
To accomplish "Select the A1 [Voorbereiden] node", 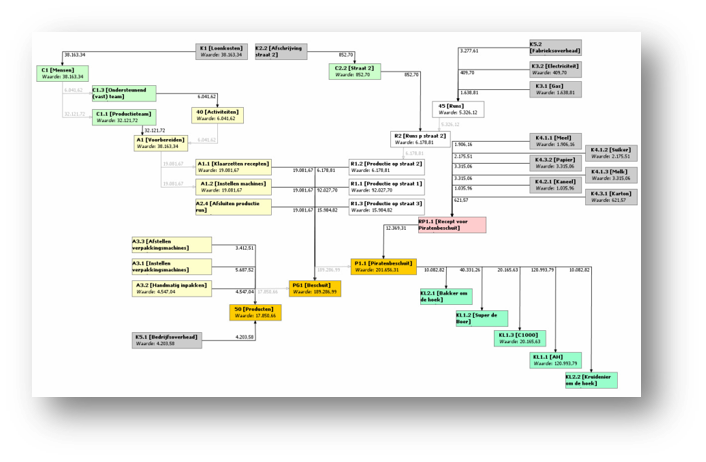I will (x=161, y=143).
